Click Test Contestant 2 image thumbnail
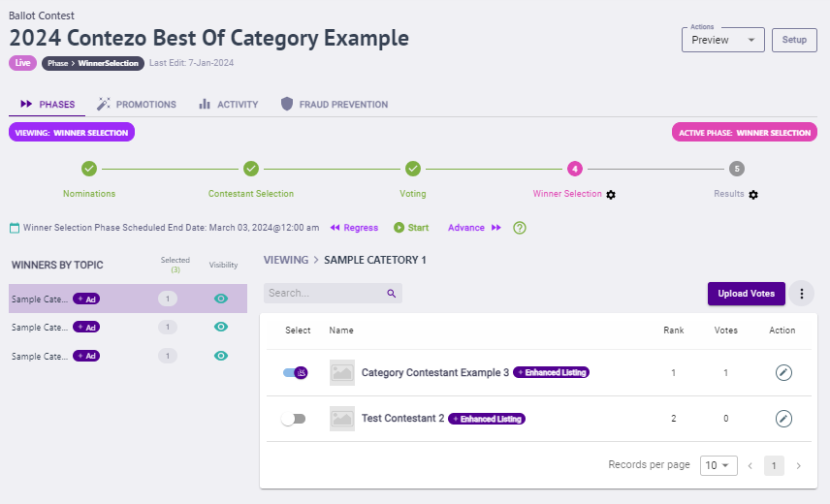Image resolution: width=830 pixels, height=504 pixels. pos(342,419)
